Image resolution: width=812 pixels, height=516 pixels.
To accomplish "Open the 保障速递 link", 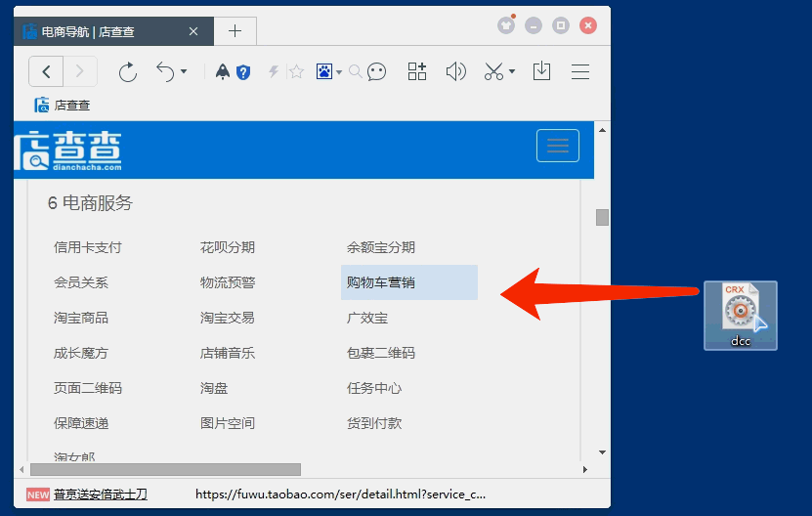I will point(81,424).
